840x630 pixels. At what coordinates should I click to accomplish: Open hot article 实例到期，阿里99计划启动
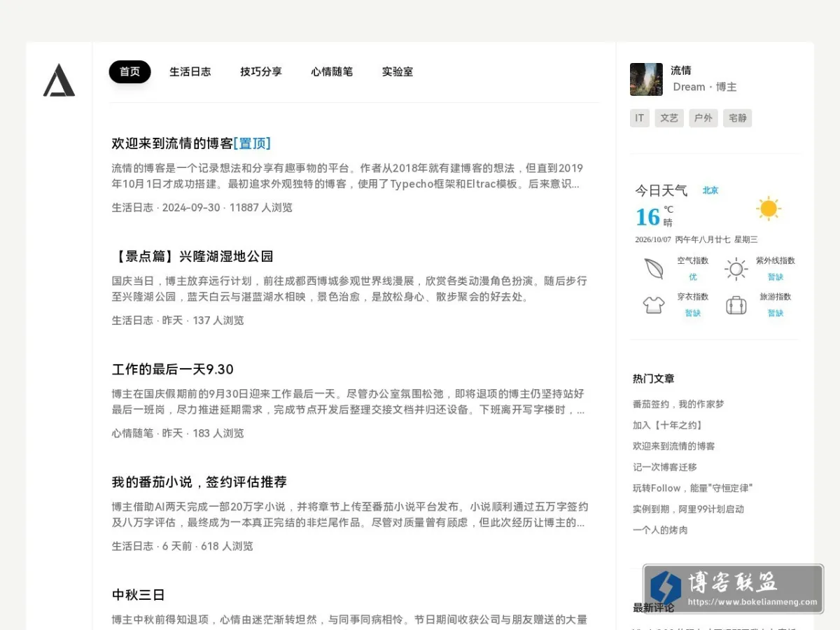tap(688, 509)
